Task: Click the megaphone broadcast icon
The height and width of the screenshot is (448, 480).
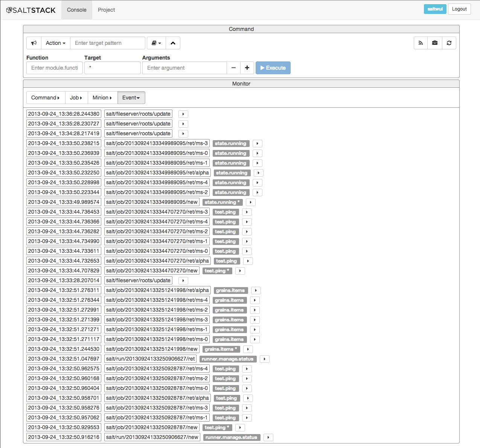Action: (34, 43)
